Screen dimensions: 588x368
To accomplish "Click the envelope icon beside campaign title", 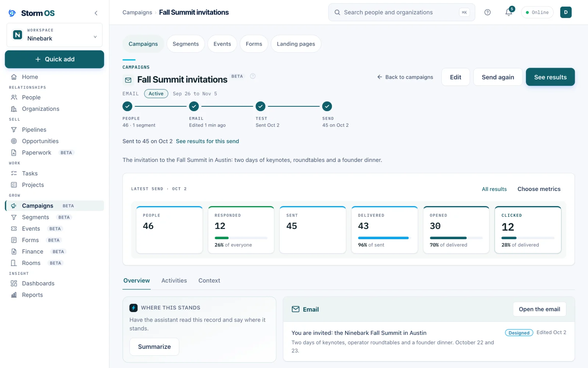I will [128, 80].
